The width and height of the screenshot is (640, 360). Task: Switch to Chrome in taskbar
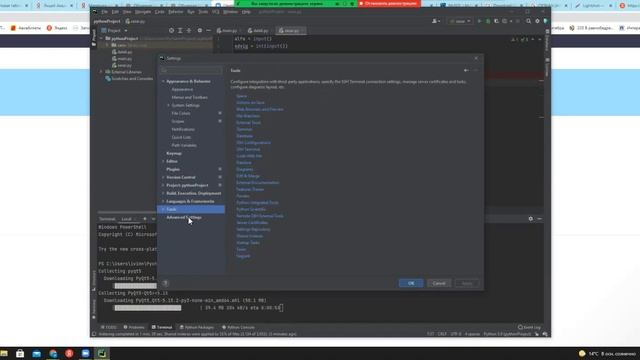53,353
